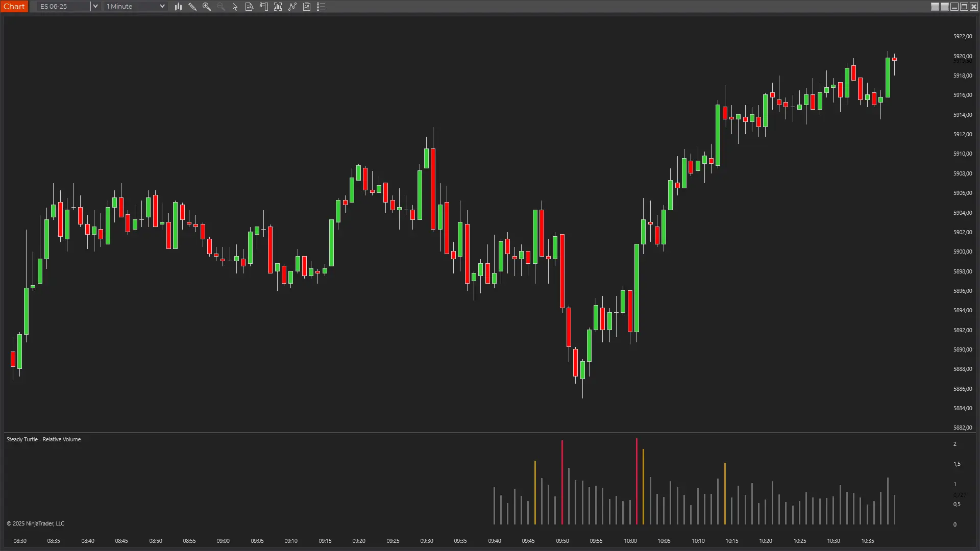This screenshot has width=980, height=551.
Task: Click the red volume bar at 09:50
Action: click(x=562, y=482)
